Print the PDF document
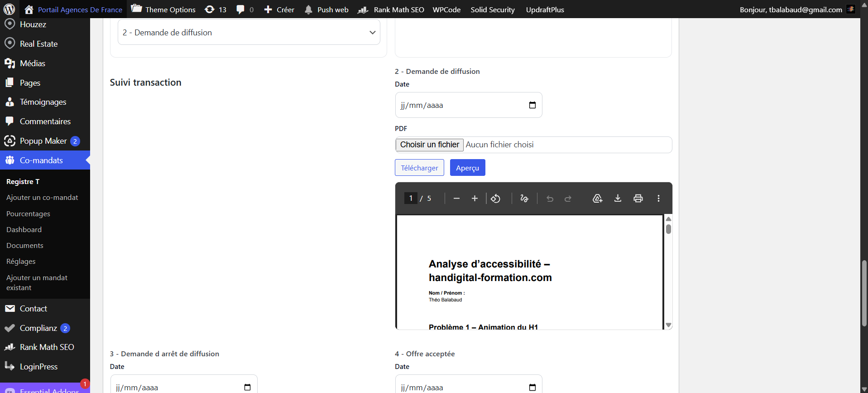Image resolution: width=868 pixels, height=393 pixels. (638, 199)
